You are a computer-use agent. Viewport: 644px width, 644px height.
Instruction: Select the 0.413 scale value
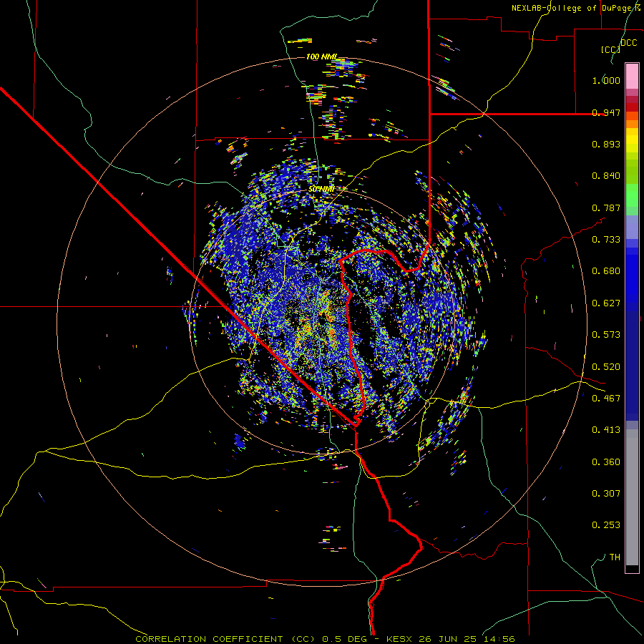point(606,430)
